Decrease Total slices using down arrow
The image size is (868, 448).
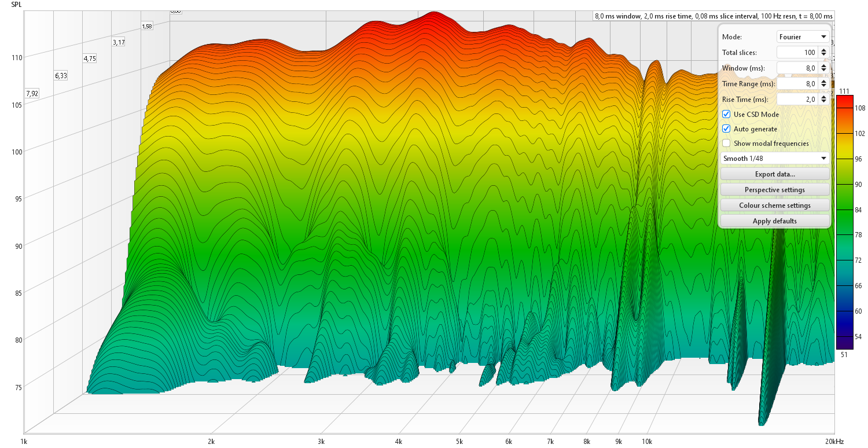pyautogui.click(x=823, y=55)
